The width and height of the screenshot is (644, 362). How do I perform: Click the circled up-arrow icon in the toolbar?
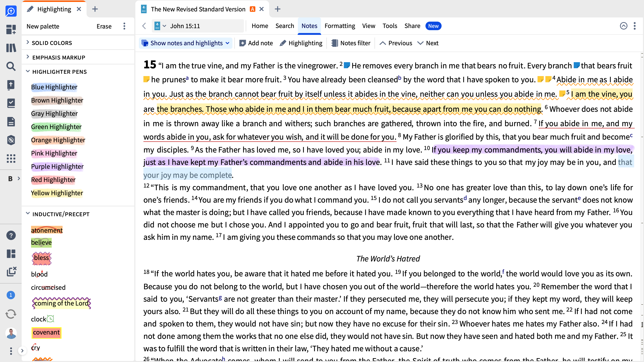coord(624,26)
